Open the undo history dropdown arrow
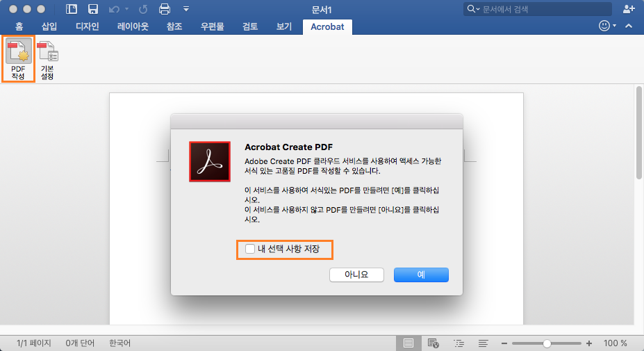Image resolution: width=644 pixels, height=351 pixels. pos(126,9)
